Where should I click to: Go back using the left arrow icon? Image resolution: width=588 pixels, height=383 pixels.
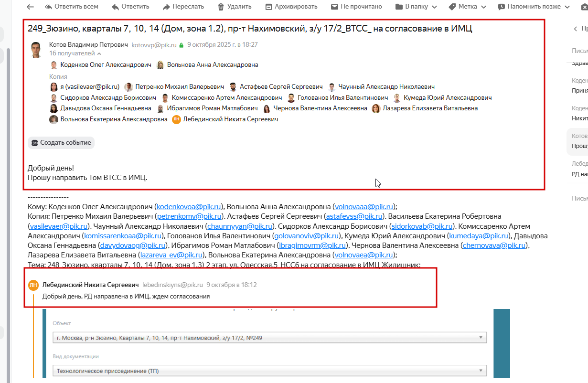coord(30,7)
